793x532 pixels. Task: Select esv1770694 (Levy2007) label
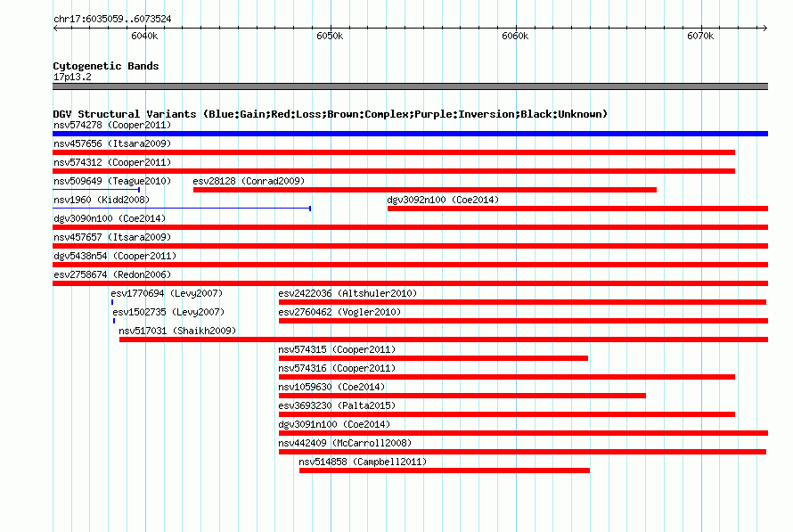[x=167, y=293]
